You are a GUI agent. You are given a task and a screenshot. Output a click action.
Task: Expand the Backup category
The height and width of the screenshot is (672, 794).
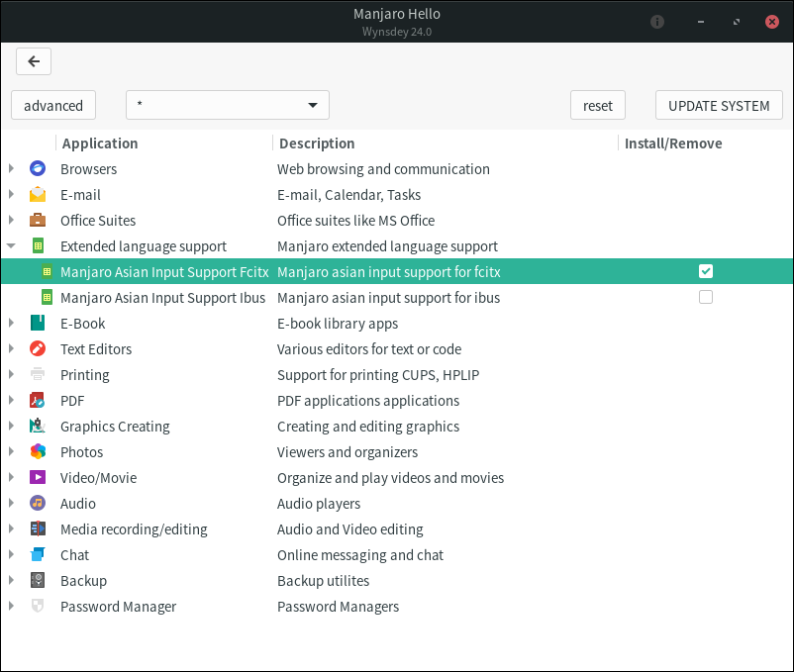click(11, 580)
